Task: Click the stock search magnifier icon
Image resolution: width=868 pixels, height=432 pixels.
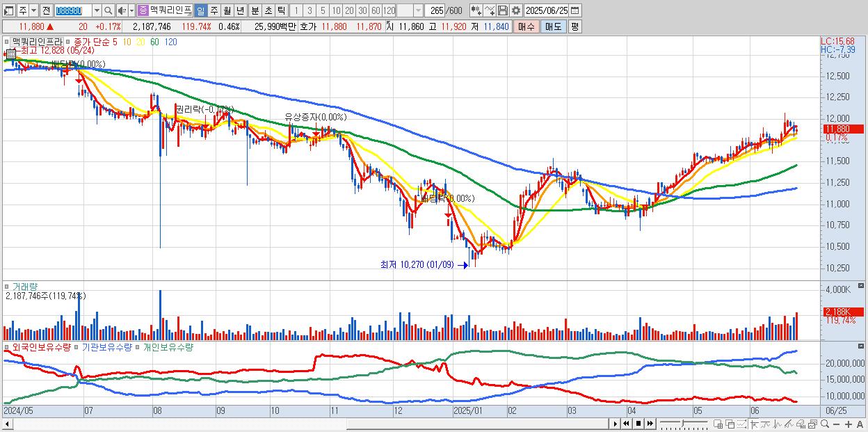Action: (x=108, y=10)
